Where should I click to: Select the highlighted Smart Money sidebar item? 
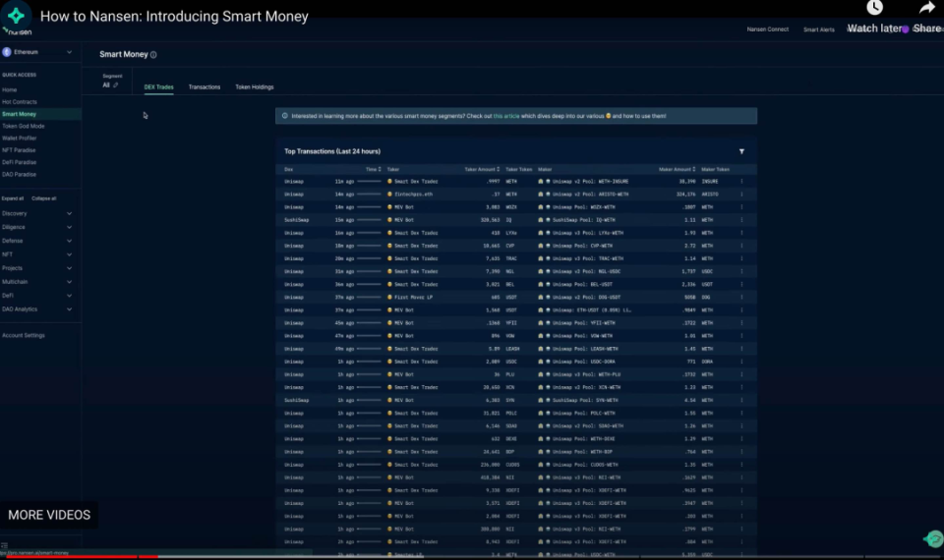click(x=40, y=114)
